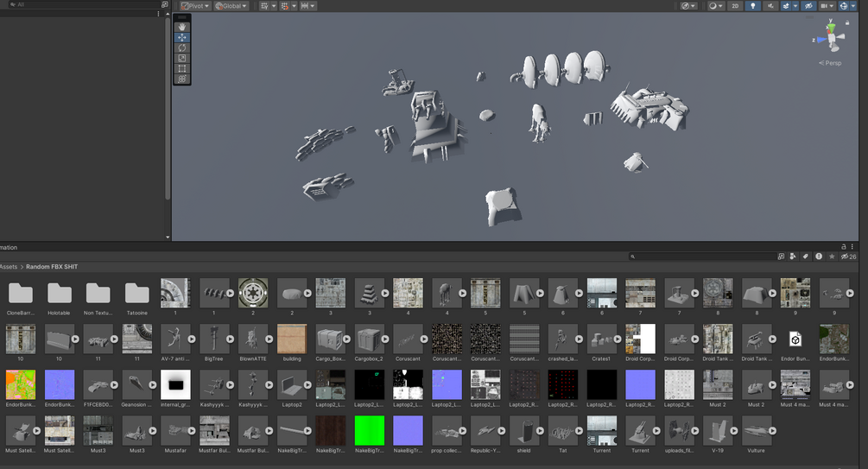Open grid visibility options dropdown arrow
The width and height of the screenshot is (868, 469).
274,6
